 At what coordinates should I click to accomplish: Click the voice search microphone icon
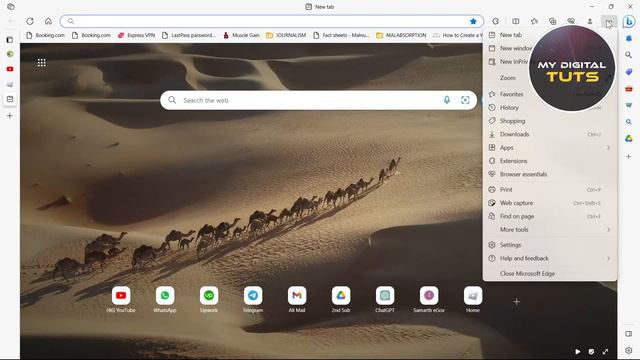tap(447, 100)
